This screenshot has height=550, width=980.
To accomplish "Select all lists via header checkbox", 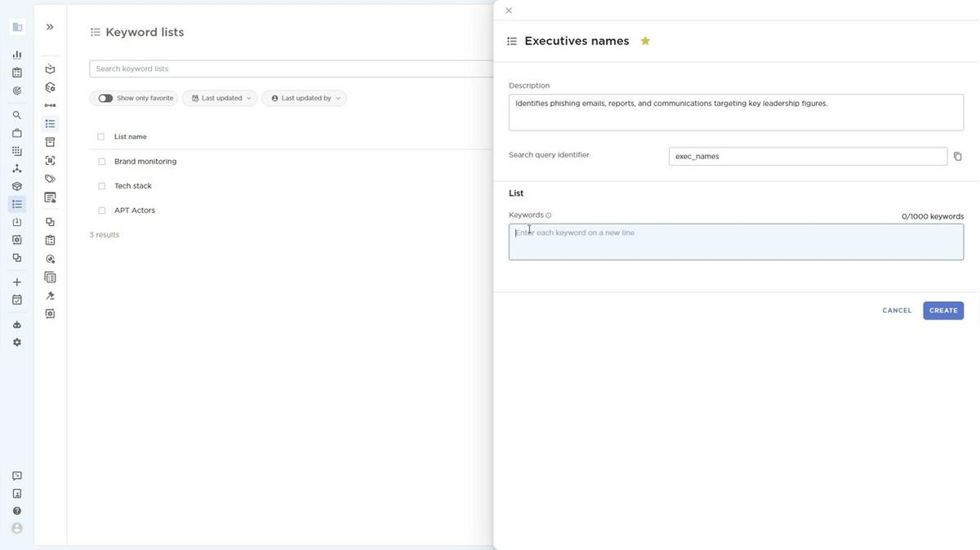I will tap(101, 137).
